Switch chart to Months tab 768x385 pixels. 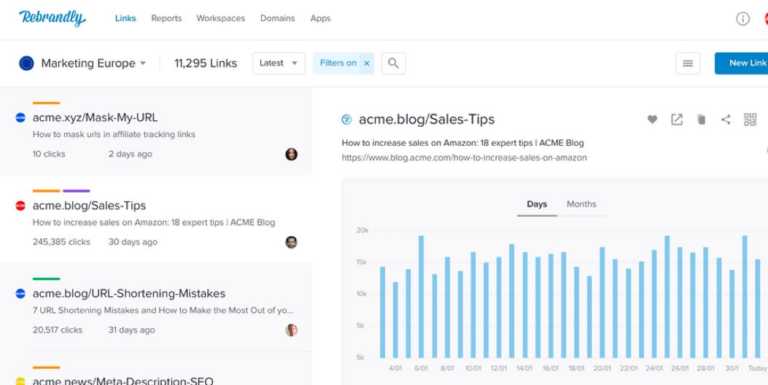581,204
